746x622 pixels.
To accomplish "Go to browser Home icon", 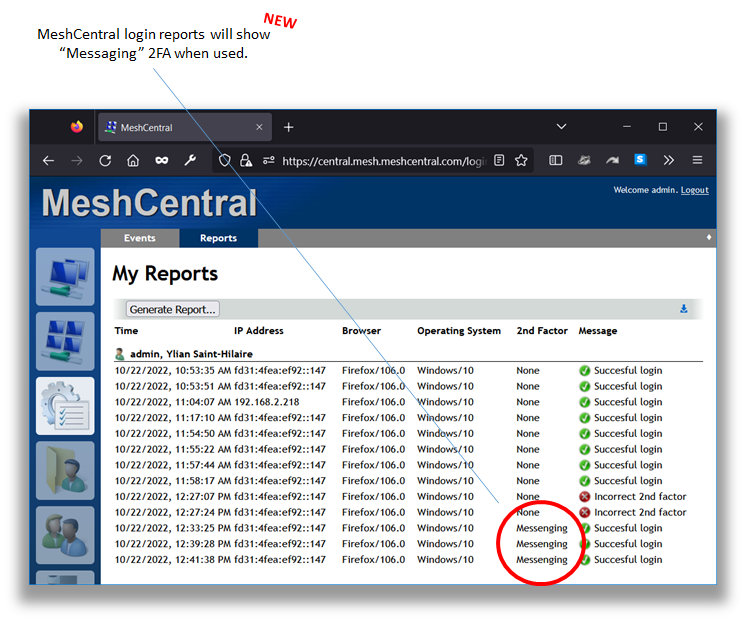I will click(133, 160).
